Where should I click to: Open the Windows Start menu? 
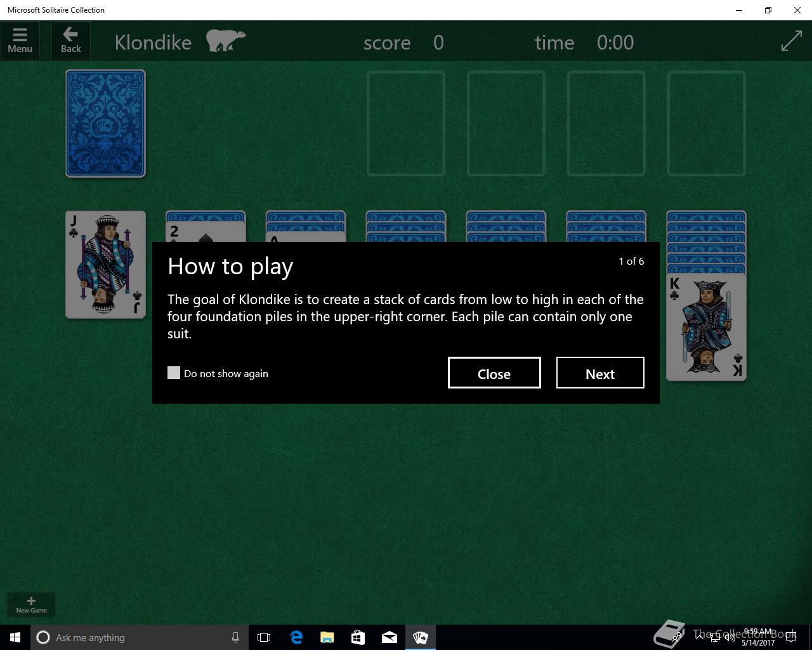pyautogui.click(x=15, y=637)
